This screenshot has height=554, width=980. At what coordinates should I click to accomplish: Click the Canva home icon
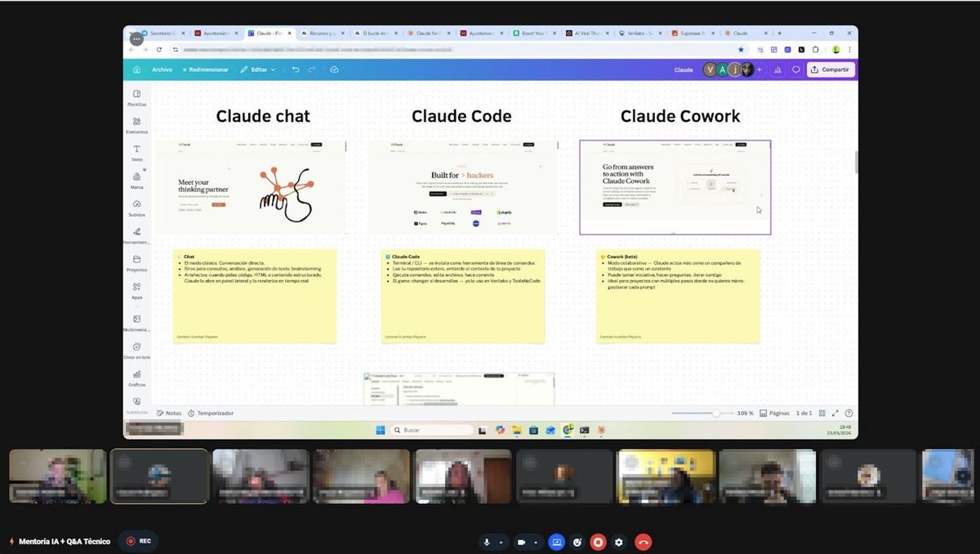(136, 69)
